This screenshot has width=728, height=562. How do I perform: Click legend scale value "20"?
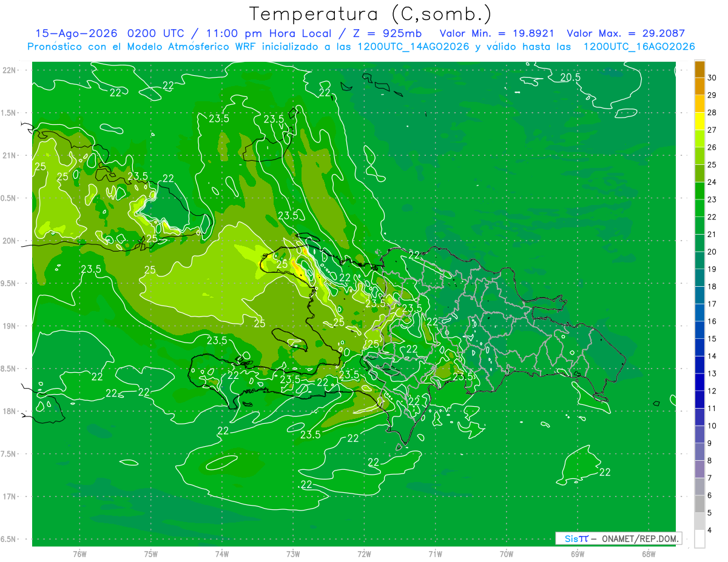[713, 252]
